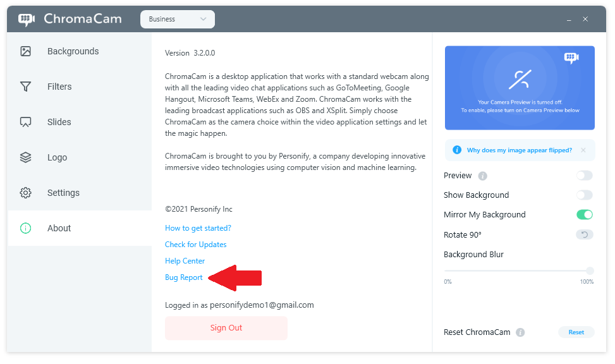
Task: Click the info icon next to Preview
Action: coord(483,176)
